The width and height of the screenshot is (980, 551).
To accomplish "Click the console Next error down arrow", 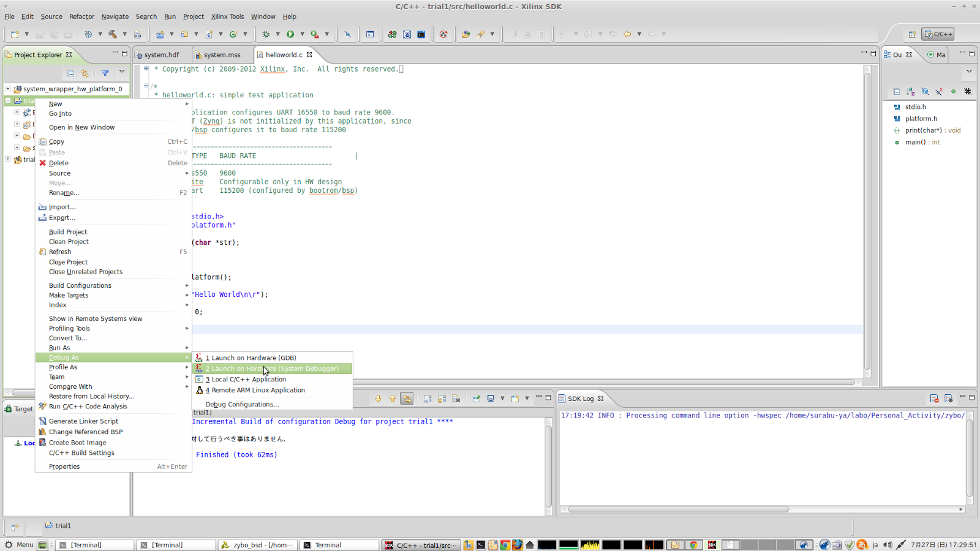I will (x=378, y=399).
